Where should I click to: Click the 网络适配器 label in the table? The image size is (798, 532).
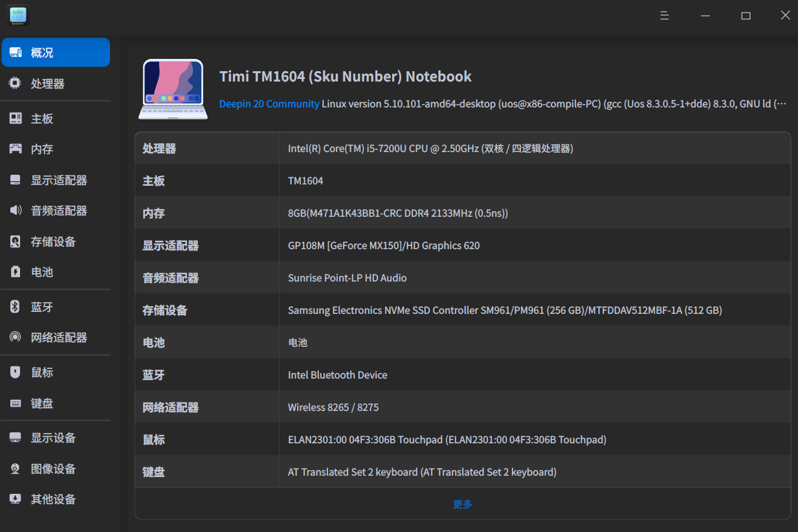(x=171, y=407)
